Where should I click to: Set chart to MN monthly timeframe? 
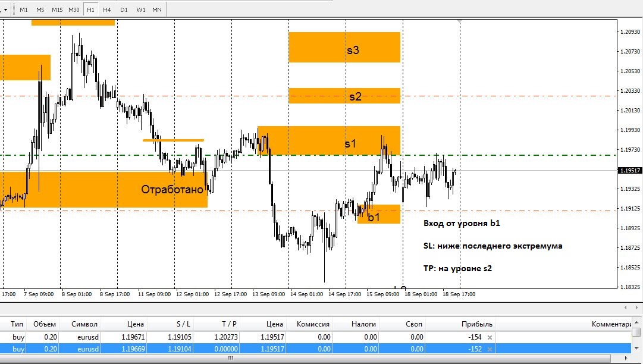tap(156, 10)
